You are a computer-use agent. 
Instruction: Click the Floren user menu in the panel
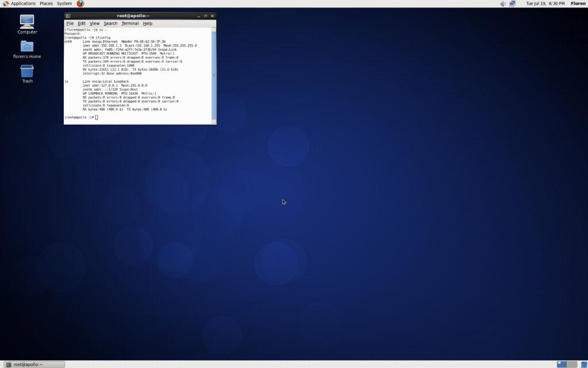click(x=578, y=3)
